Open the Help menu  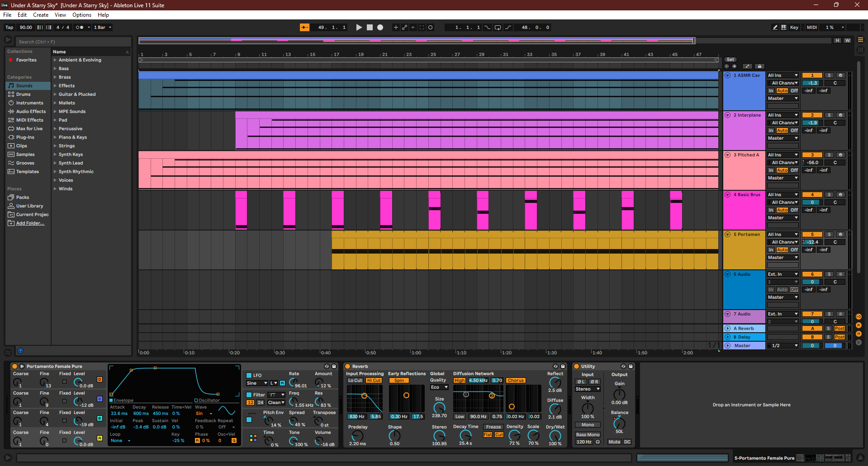pos(103,15)
